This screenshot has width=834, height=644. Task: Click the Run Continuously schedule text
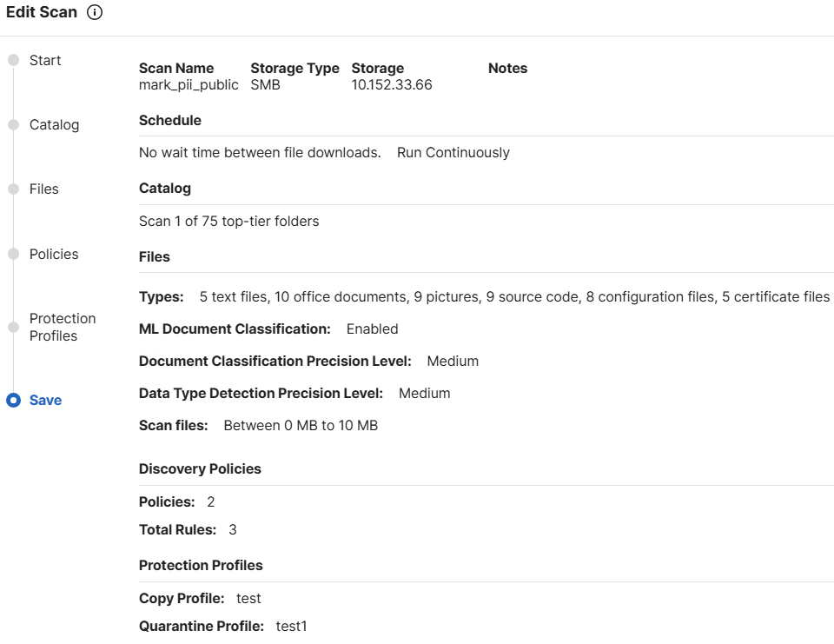tap(453, 153)
